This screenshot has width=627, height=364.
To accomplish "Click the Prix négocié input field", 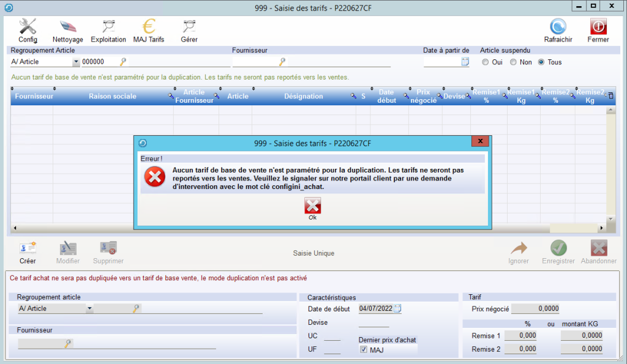I will click(x=535, y=309).
